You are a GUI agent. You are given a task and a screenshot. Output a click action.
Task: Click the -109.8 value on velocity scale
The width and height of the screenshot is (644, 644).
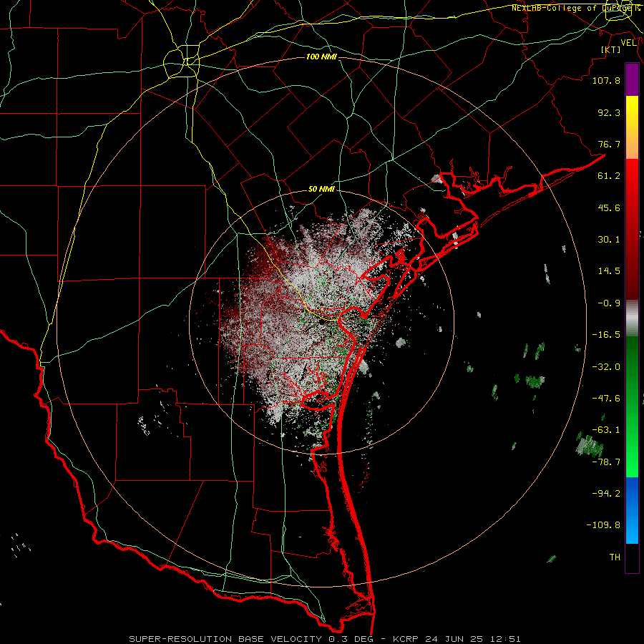tap(603, 525)
